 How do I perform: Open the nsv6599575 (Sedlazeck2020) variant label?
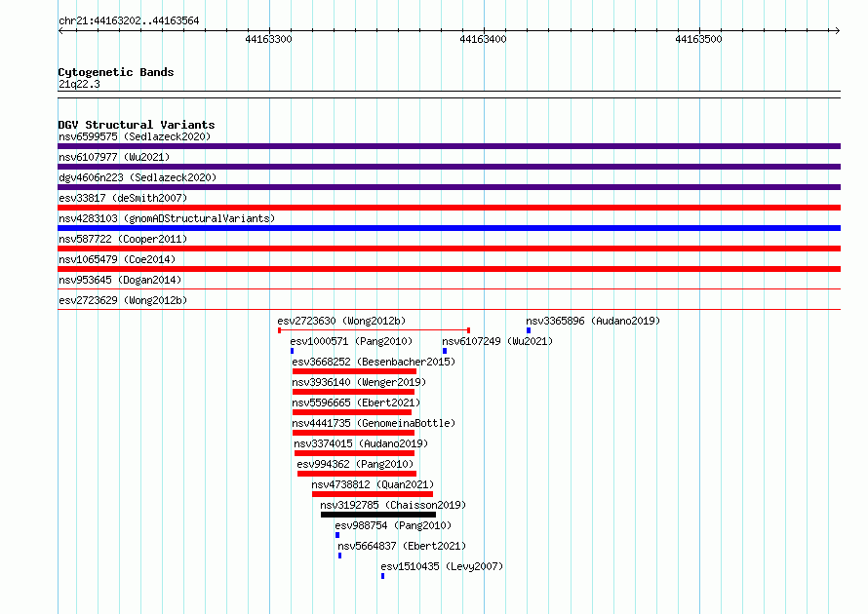click(x=135, y=136)
